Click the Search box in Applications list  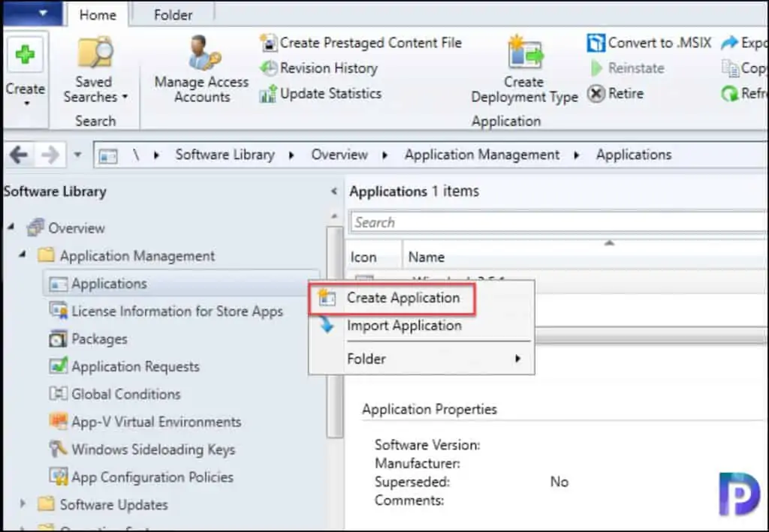tap(557, 222)
